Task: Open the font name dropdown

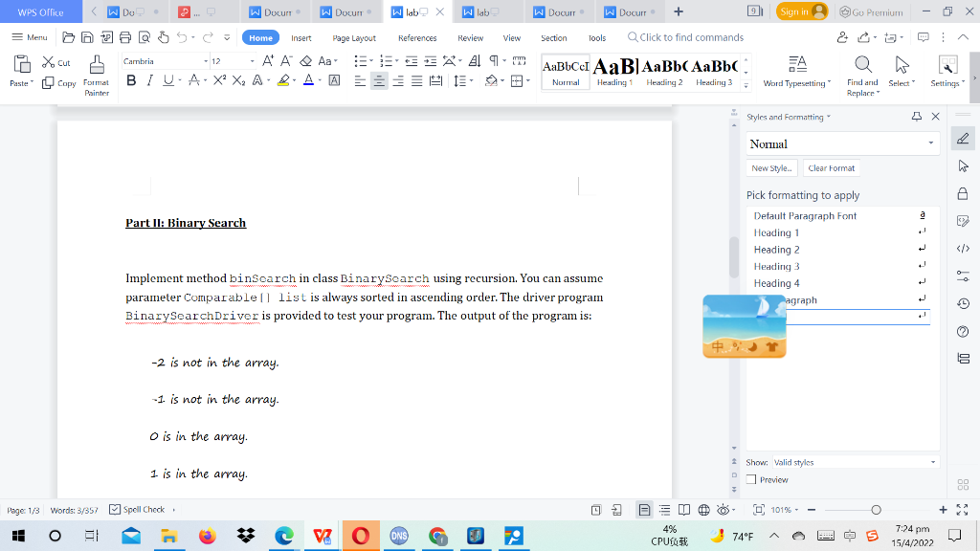Action: tap(206, 59)
